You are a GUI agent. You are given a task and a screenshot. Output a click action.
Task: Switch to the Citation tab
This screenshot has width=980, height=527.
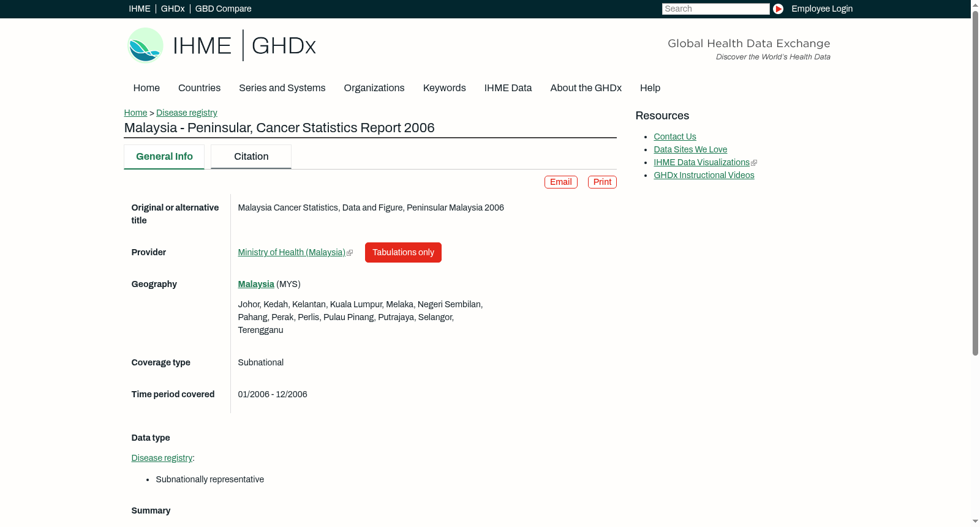point(251,157)
